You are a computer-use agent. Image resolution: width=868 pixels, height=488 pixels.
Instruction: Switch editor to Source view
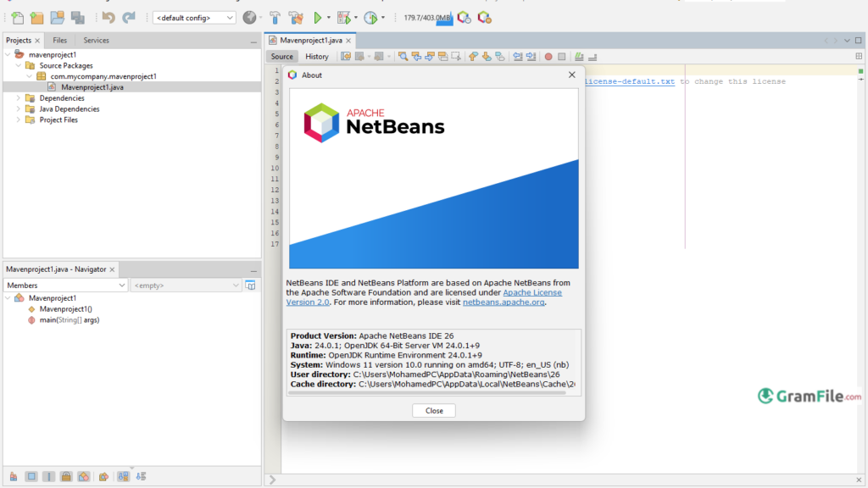point(281,57)
